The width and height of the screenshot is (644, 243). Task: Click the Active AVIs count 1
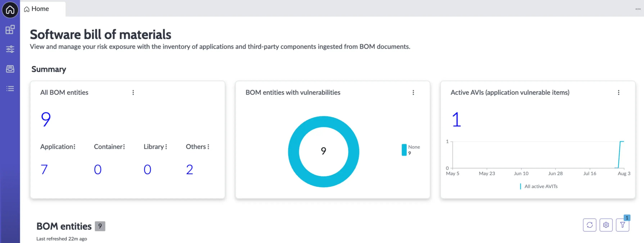coord(456,120)
